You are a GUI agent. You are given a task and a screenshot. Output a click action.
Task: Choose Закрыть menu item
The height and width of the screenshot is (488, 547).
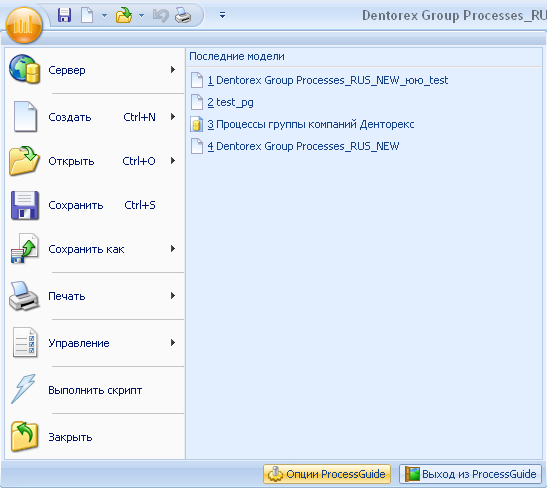point(95,437)
